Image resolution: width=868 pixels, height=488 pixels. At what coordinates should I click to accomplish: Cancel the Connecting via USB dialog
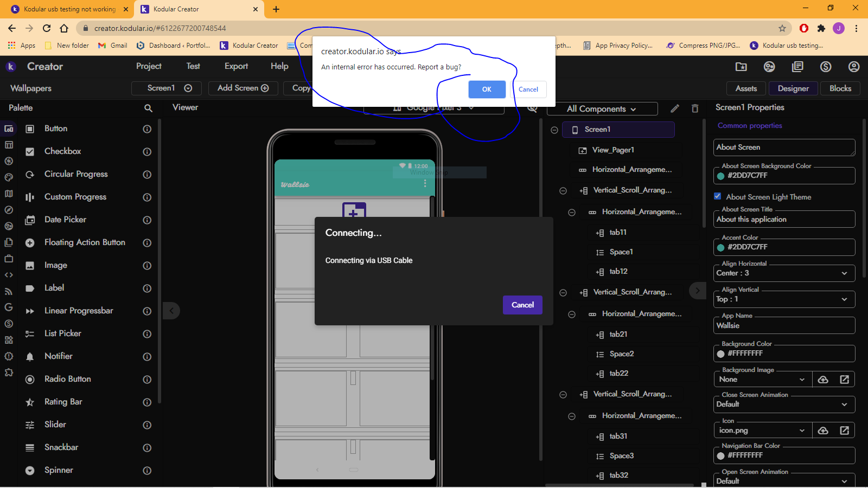[x=522, y=305]
